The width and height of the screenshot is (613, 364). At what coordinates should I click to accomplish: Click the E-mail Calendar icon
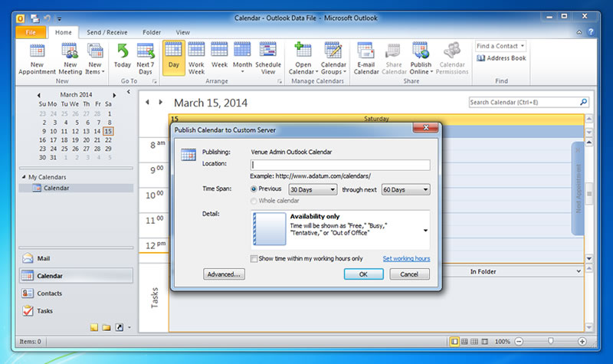pyautogui.click(x=366, y=52)
